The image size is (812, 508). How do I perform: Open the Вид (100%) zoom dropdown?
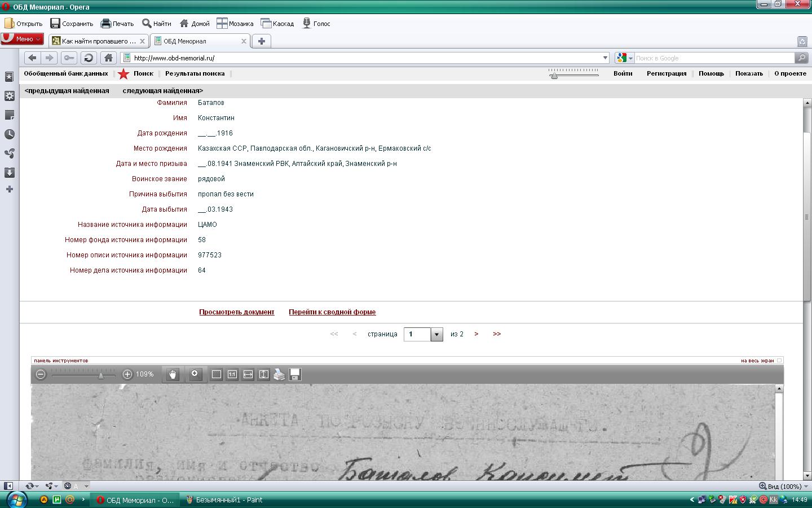pyautogui.click(x=783, y=486)
